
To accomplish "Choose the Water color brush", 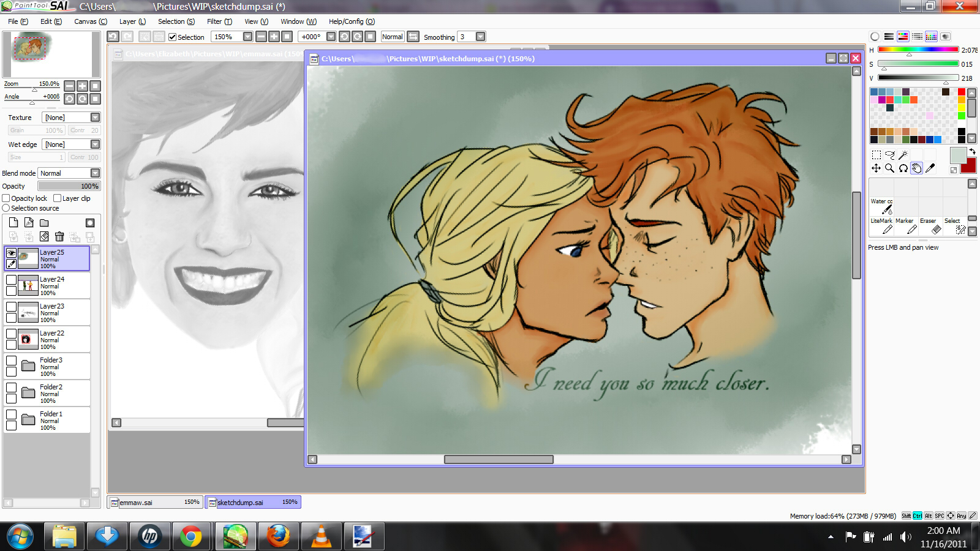I will pos(881,206).
